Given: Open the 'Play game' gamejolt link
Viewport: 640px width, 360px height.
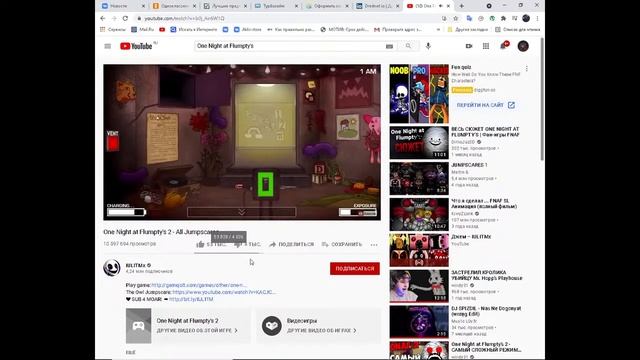Looking at the screenshot, I should tap(198, 285).
